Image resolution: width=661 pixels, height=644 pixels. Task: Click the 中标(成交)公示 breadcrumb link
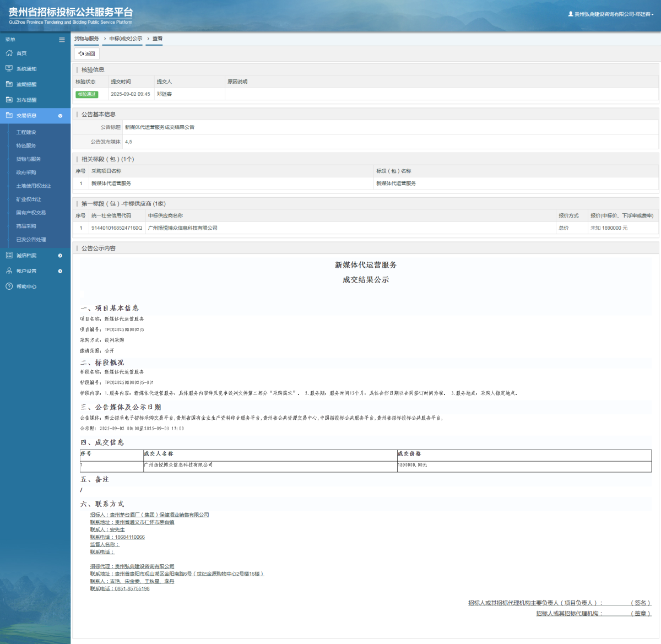click(126, 39)
